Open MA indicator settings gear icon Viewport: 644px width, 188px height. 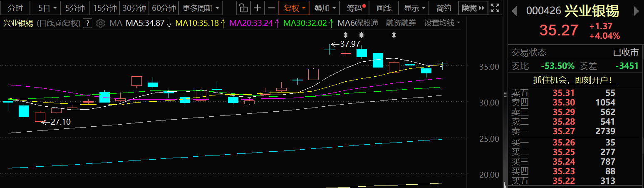tap(100, 23)
